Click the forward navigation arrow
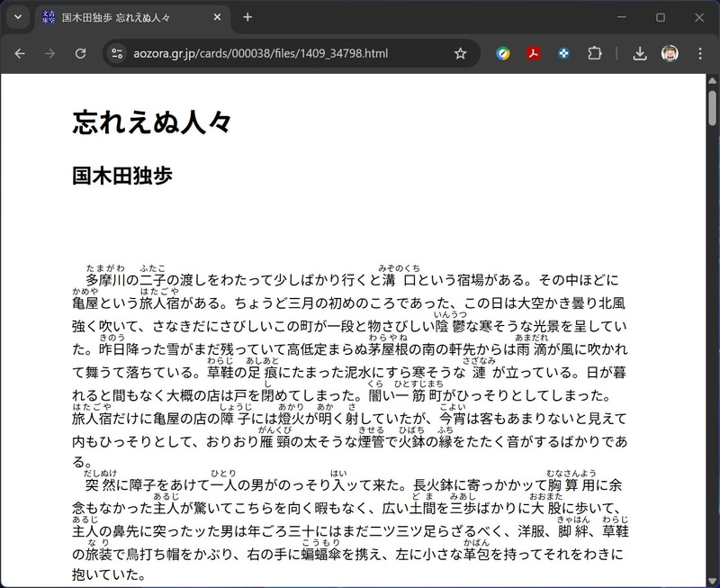 click(x=49, y=54)
